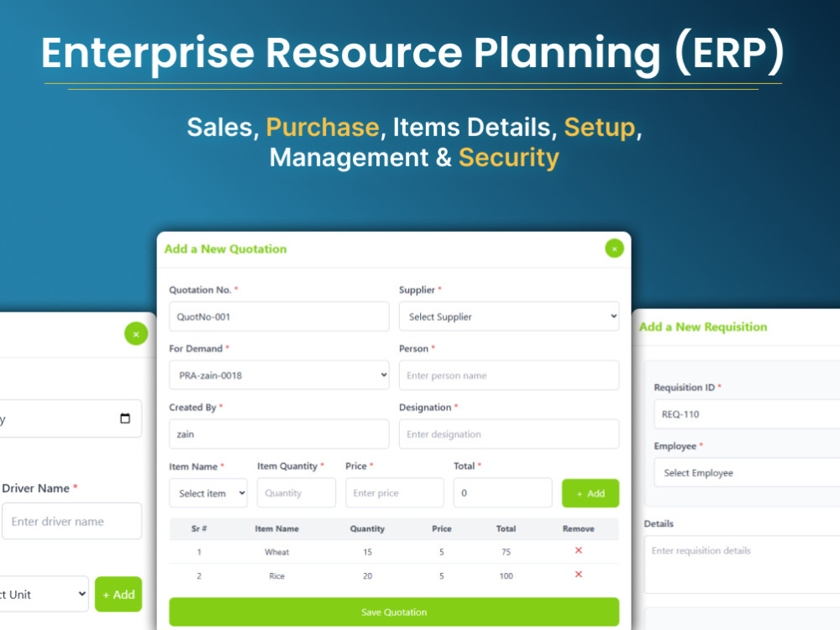Remove the Rice row with red X
840x630 pixels.
[579, 575]
